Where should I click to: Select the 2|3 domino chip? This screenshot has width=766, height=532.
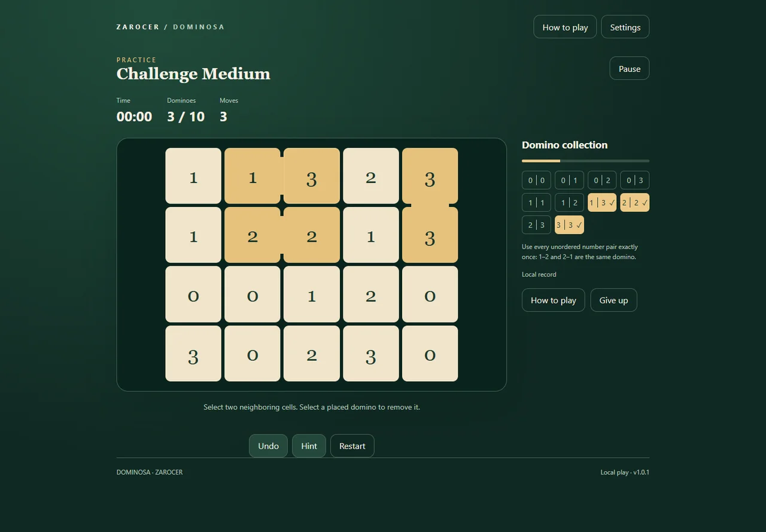point(536,224)
